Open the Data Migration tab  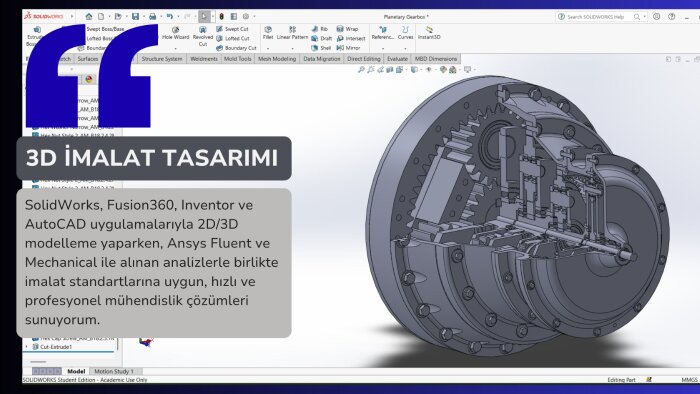click(x=321, y=59)
